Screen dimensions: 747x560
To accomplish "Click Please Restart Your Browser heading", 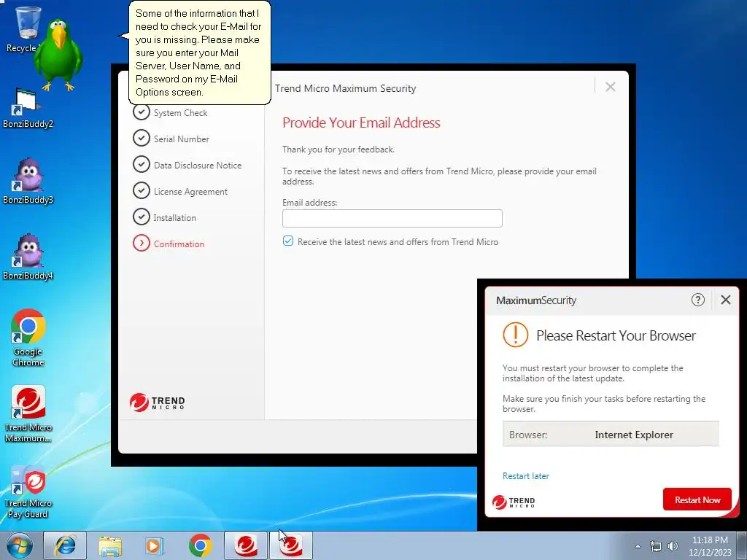I will point(616,335).
